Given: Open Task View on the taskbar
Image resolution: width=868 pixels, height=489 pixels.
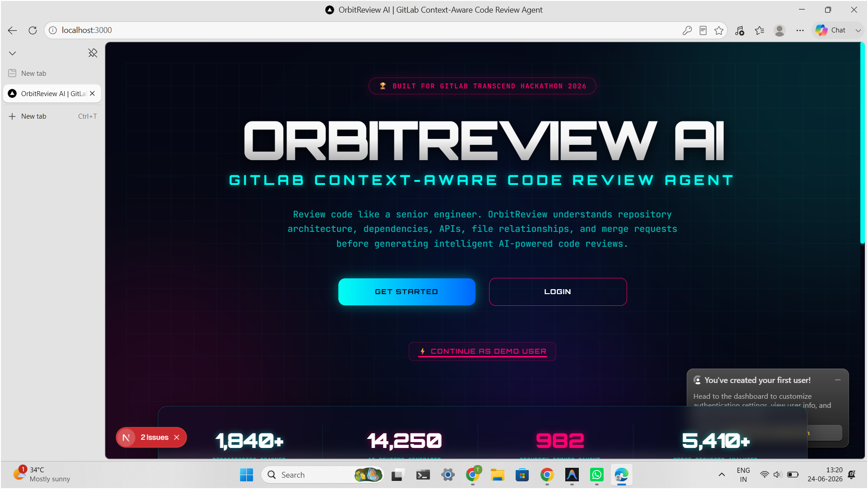Looking at the screenshot, I should 397,475.
